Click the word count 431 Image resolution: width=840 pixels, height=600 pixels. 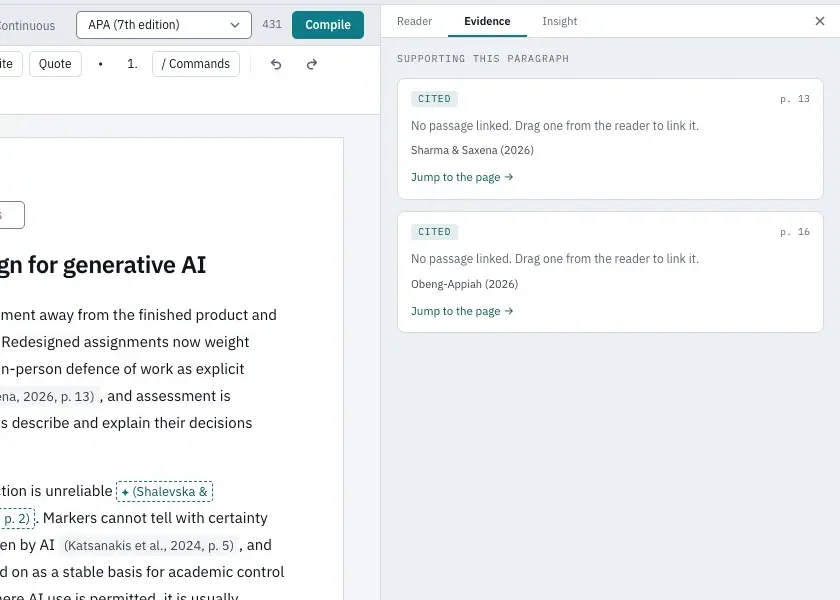click(x=272, y=25)
